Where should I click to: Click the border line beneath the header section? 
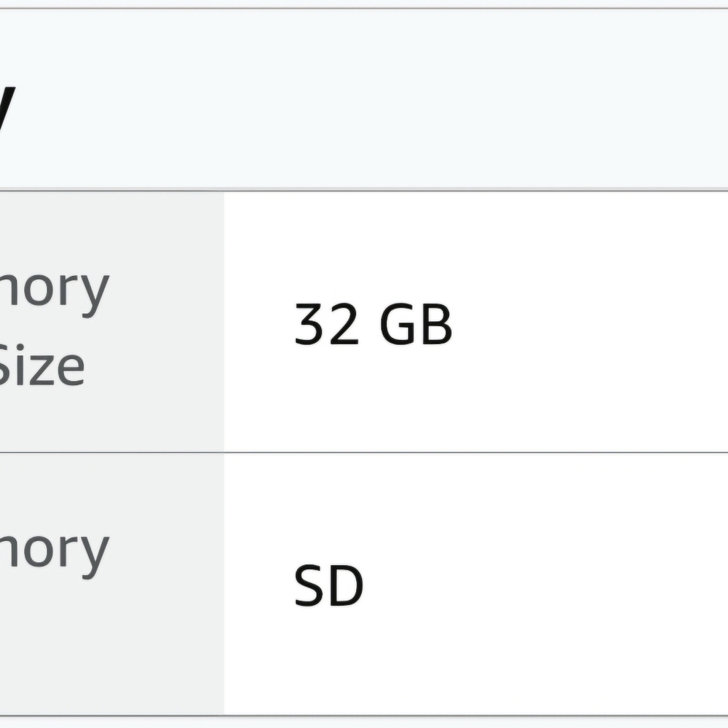pos(364,189)
